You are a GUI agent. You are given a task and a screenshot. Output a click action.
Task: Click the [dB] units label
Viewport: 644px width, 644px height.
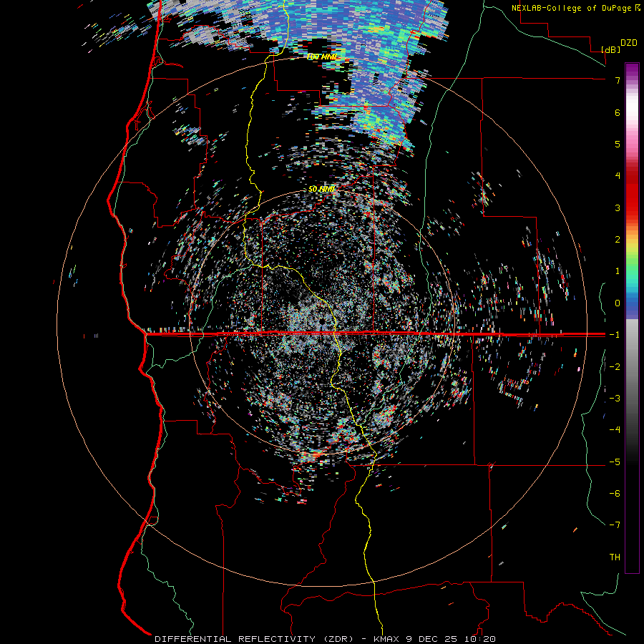tap(610, 49)
